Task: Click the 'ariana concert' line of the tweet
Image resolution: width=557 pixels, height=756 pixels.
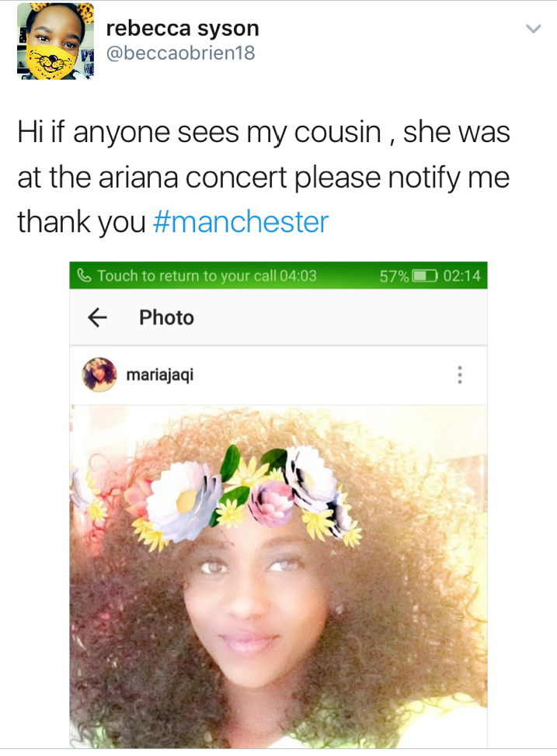Action: (263, 178)
